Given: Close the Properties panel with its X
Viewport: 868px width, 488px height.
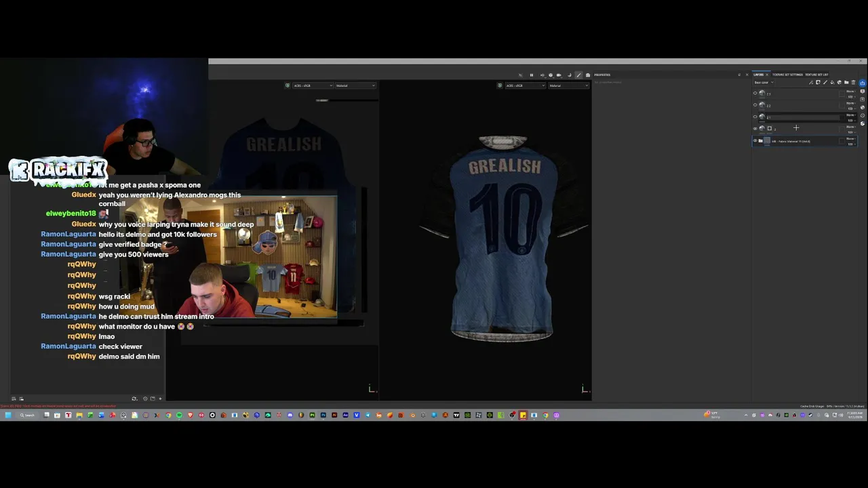Looking at the screenshot, I should pos(747,75).
